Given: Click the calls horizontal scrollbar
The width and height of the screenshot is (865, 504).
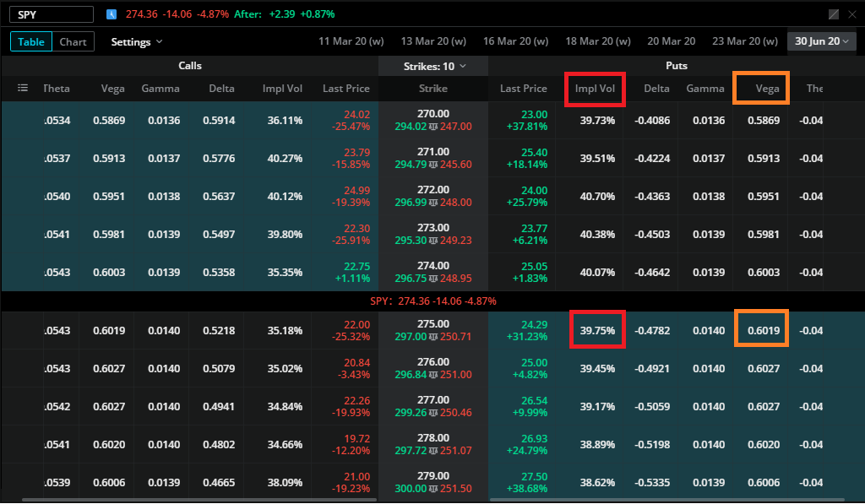Looking at the screenshot, I should [199, 500].
